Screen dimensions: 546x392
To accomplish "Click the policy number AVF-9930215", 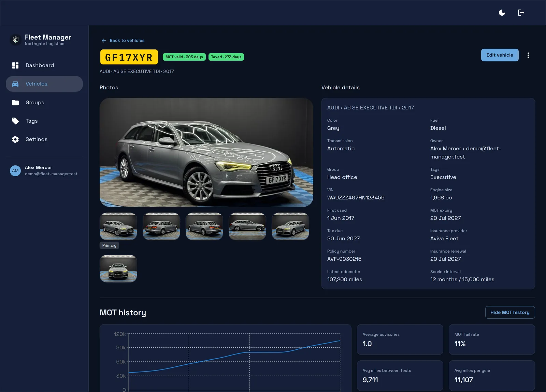I will tap(344, 259).
